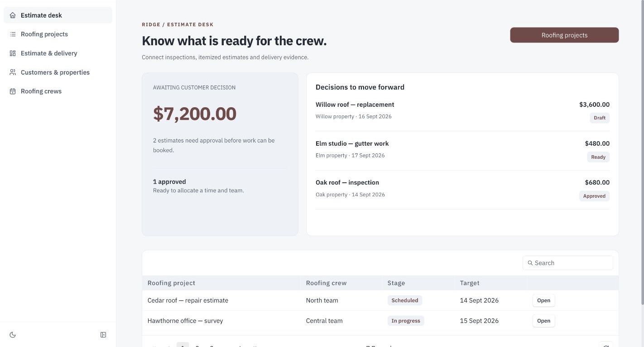Image resolution: width=644 pixels, height=347 pixels.
Task: Go to Customers & properties in sidebar
Action: tap(58, 72)
